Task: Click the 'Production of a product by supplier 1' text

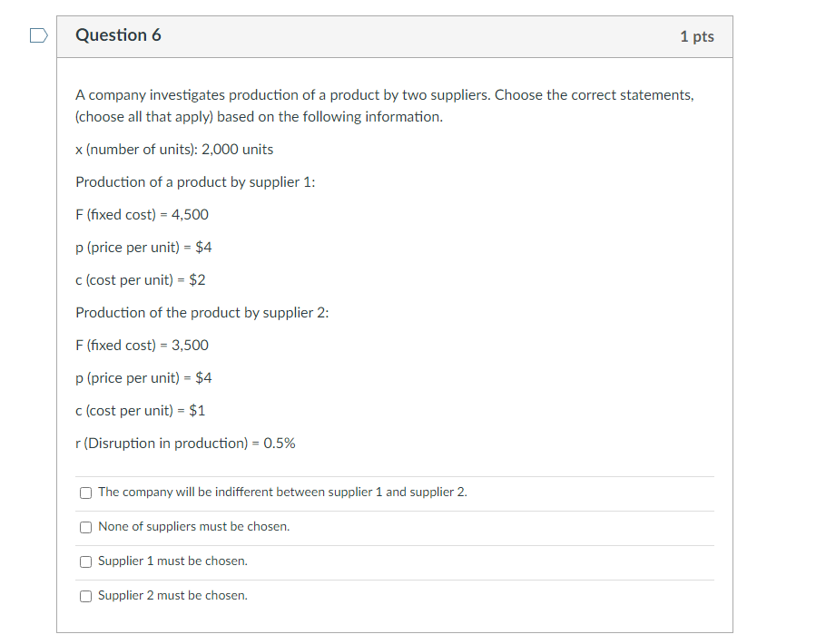Action: click(194, 181)
